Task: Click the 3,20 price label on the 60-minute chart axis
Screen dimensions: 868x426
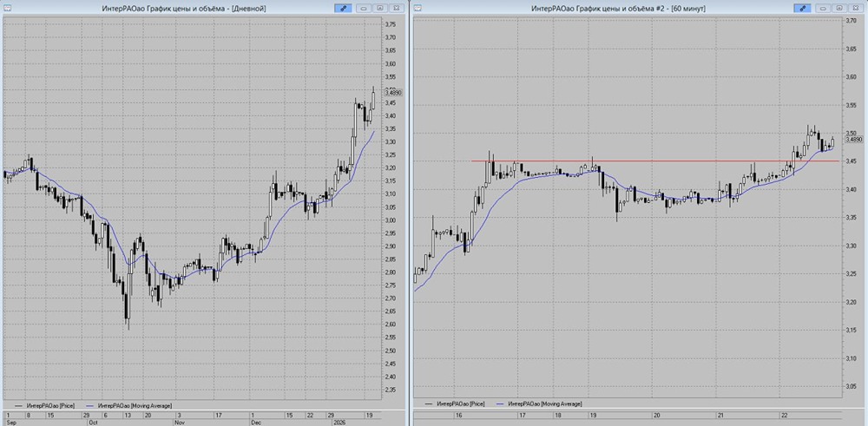Action: 851,302
